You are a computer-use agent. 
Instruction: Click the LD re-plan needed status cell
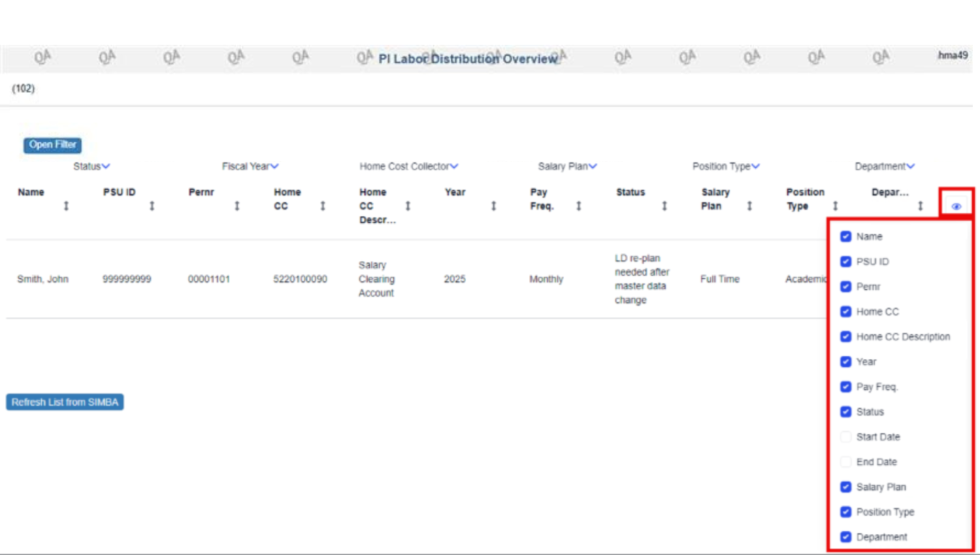[642, 279]
